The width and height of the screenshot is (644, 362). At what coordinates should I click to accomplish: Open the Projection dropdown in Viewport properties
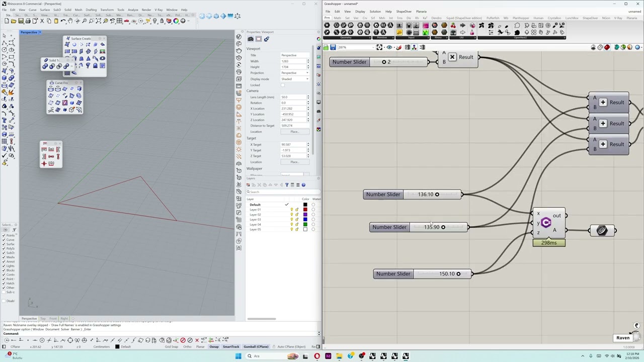pyautogui.click(x=294, y=73)
